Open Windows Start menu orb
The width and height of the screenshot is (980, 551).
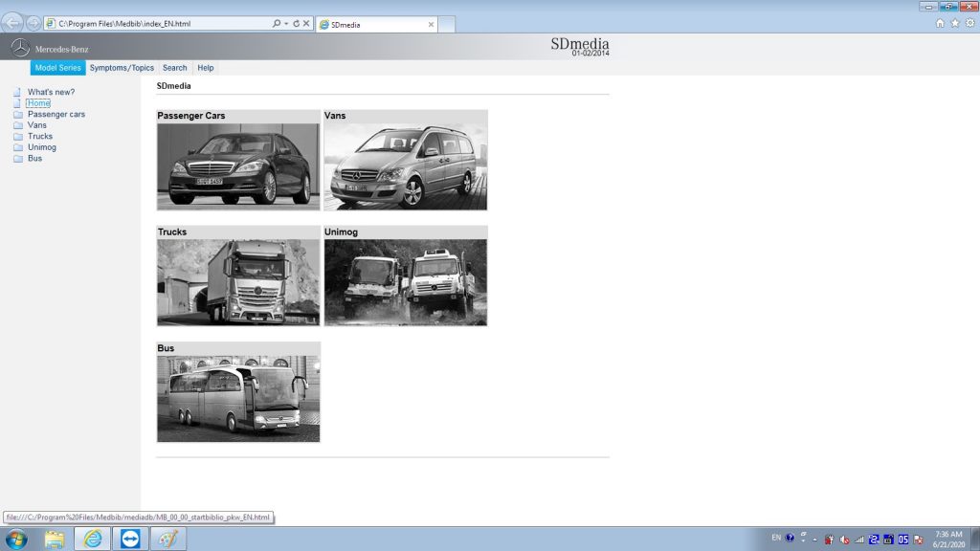pos(16,539)
